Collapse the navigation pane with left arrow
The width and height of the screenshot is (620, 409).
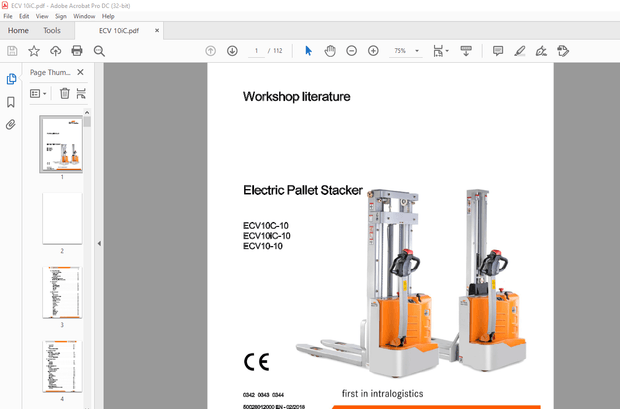click(x=99, y=243)
